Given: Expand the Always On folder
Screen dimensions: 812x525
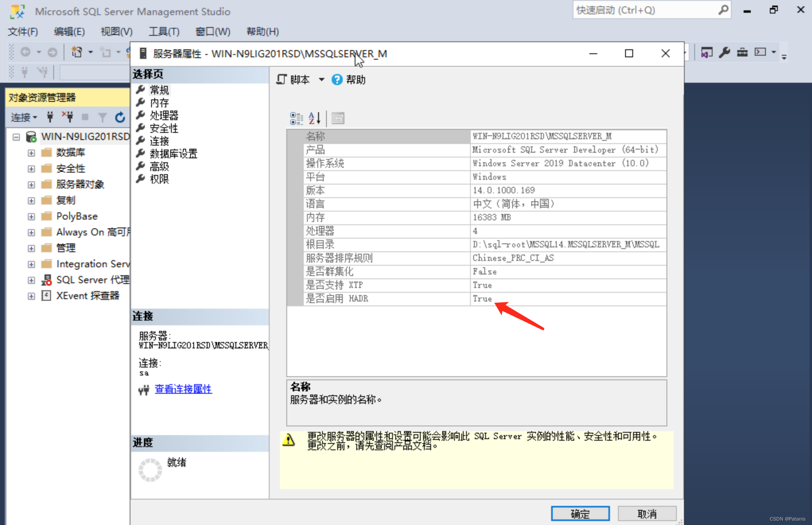Looking at the screenshot, I should pyautogui.click(x=31, y=233).
